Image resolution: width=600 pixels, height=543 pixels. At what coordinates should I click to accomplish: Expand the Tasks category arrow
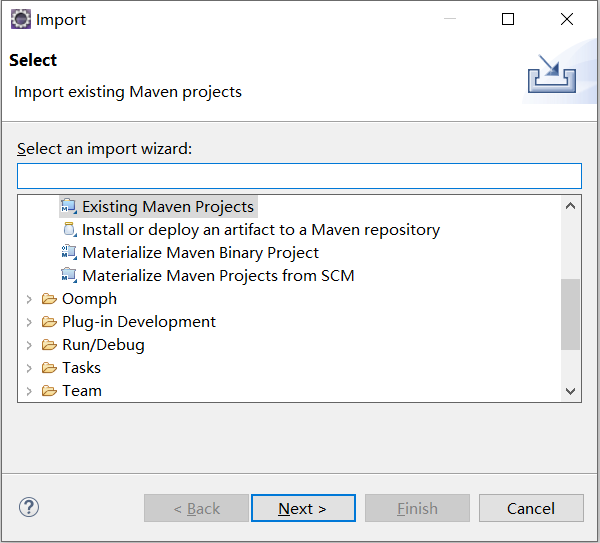point(29,368)
